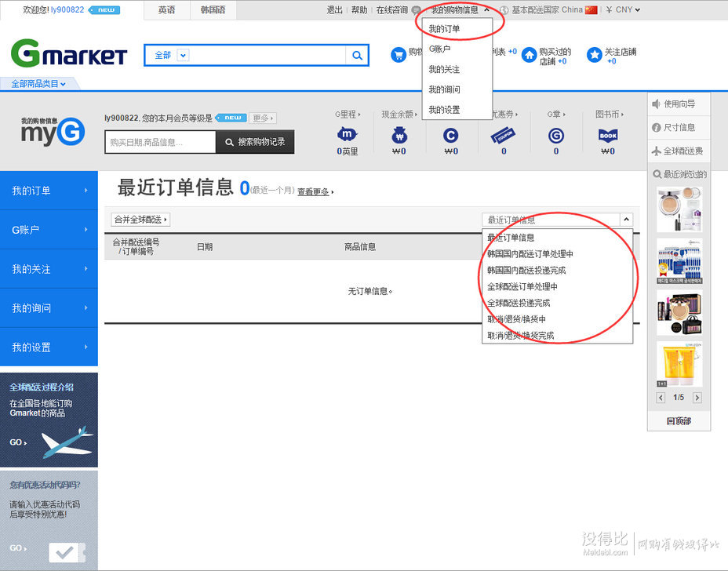
Task: Open the 图书币 BOOK icon
Action: point(608,135)
